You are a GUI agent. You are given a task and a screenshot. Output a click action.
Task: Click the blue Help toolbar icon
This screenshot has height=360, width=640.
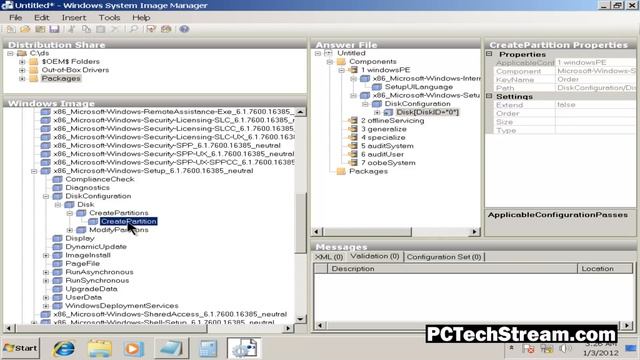pyautogui.click(x=184, y=29)
